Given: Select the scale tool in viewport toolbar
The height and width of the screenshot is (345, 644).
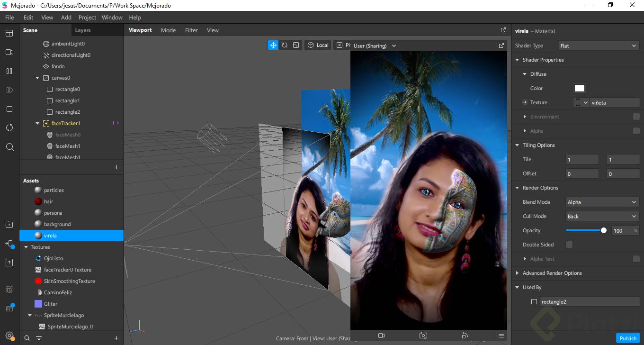Looking at the screenshot, I should (x=296, y=45).
